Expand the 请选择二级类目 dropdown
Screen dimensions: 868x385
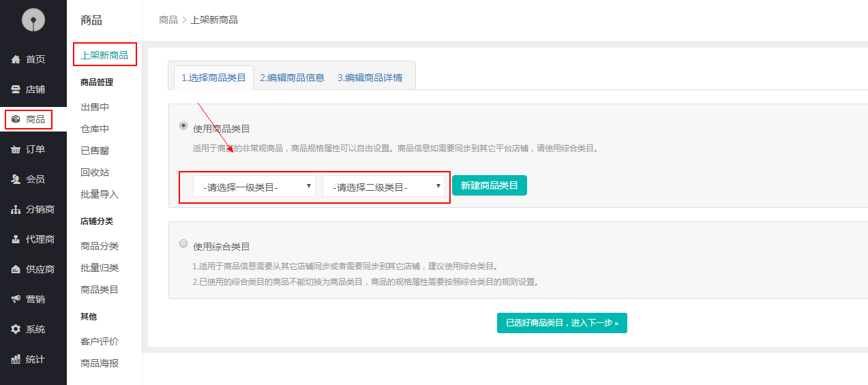(x=383, y=186)
